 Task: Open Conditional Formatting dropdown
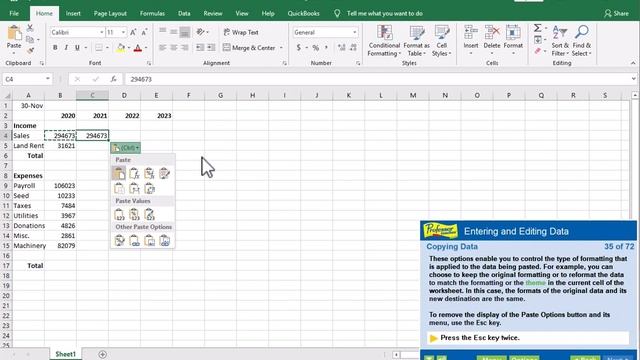point(384,41)
